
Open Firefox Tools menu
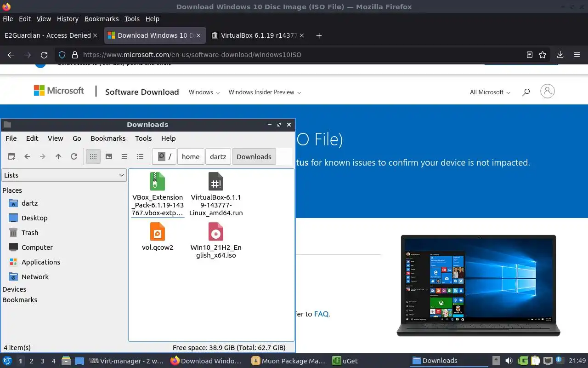(x=132, y=19)
